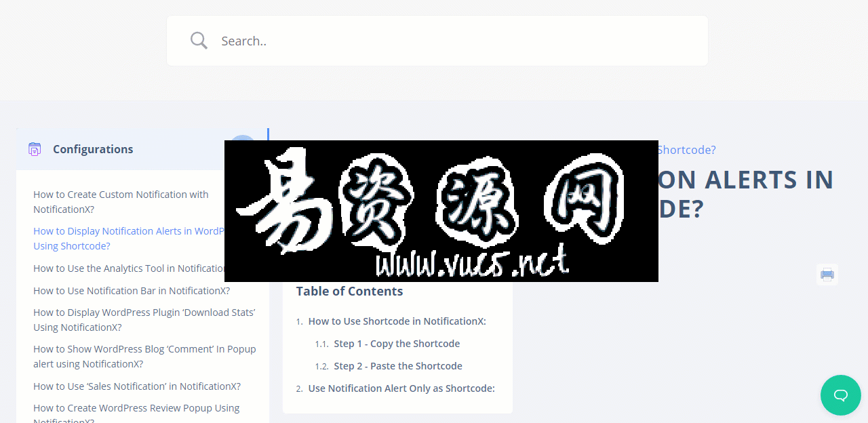Click the Configurations folder icon
This screenshot has height=423, width=868.
35,149
